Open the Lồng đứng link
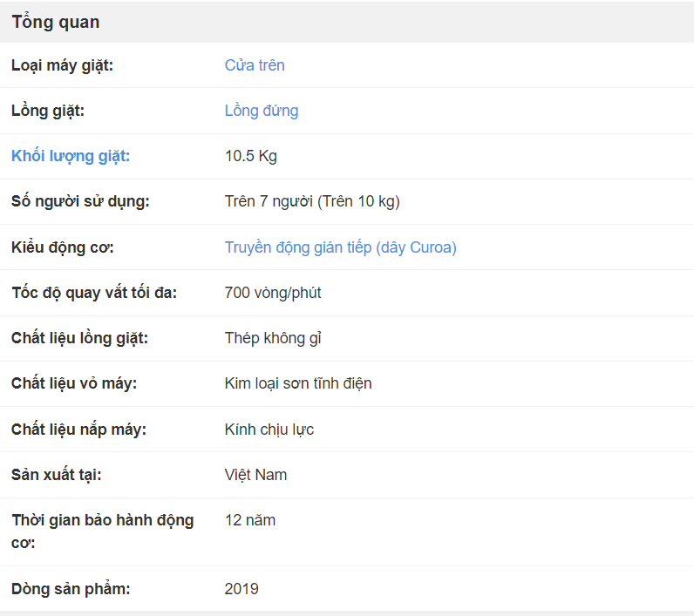This screenshot has width=694, height=616. point(262,111)
